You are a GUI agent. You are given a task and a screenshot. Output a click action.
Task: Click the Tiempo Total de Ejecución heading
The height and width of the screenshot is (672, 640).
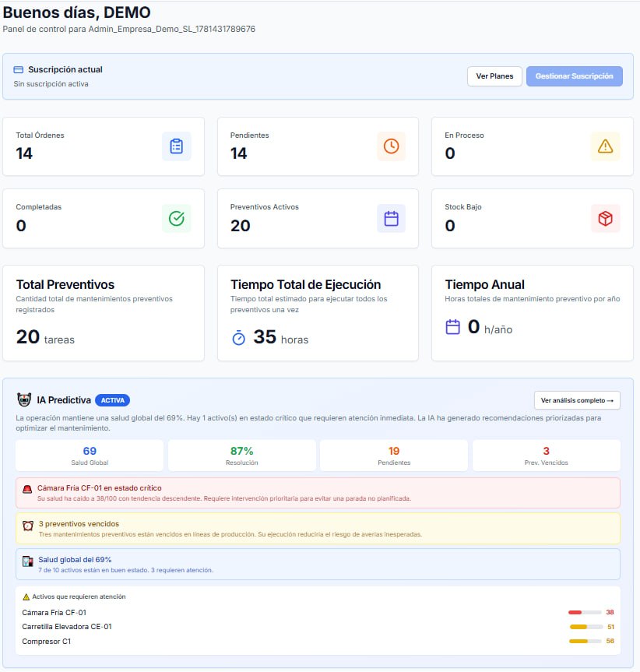click(305, 284)
